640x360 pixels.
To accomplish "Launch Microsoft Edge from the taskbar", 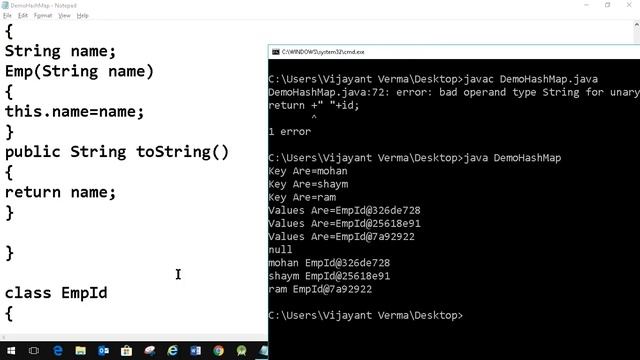I will (x=58, y=351).
